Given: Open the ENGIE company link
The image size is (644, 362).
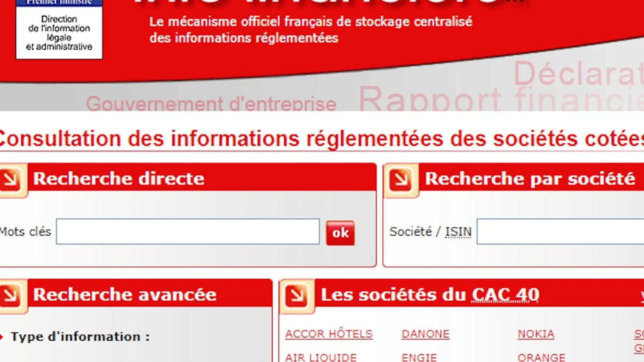Looking at the screenshot, I should [x=419, y=357].
